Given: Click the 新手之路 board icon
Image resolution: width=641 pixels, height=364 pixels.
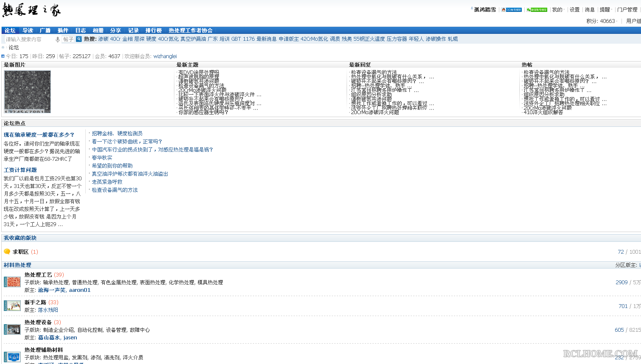Looking at the screenshot, I should tap(12, 305).
